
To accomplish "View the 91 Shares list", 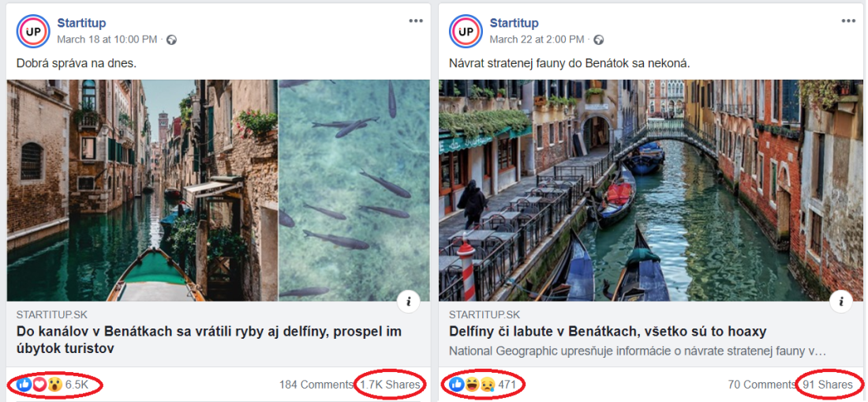I will (827, 385).
